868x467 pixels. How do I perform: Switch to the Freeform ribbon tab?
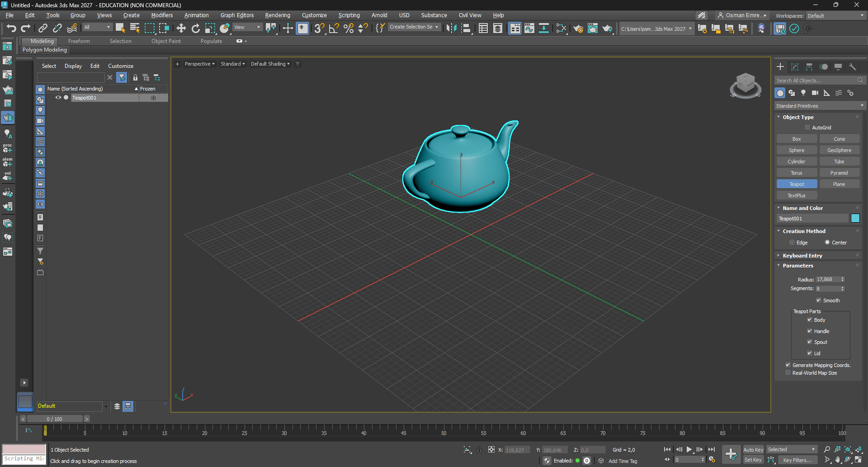[x=79, y=41]
